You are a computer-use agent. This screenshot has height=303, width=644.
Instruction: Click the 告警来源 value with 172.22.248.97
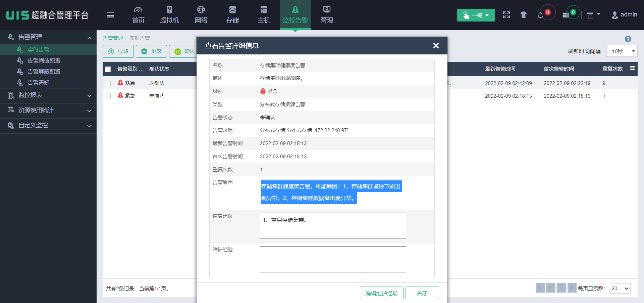pyautogui.click(x=304, y=130)
